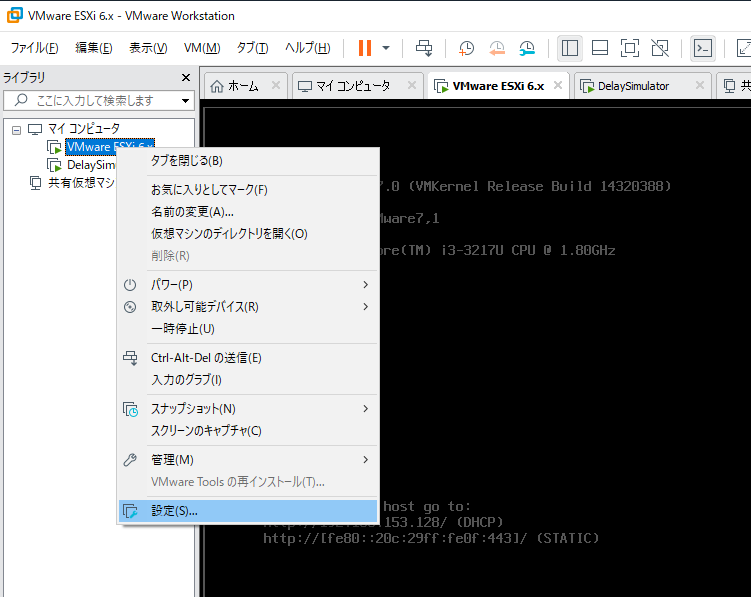
Task: Choose 一時停止(U) from context menu
Action: (x=248, y=329)
